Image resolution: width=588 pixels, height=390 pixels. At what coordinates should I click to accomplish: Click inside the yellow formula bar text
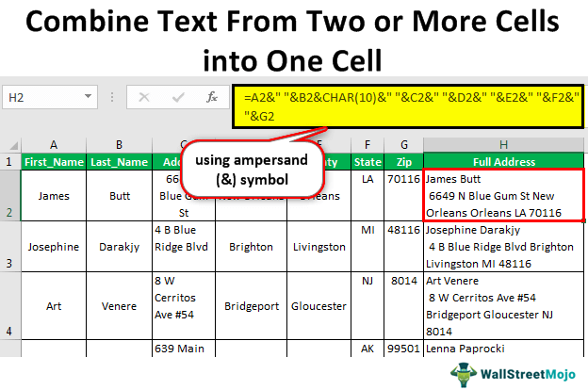(x=405, y=108)
